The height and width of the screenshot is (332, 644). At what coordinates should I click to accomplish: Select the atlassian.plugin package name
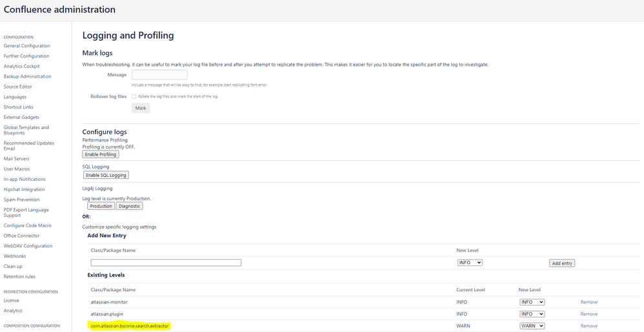point(106,314)
